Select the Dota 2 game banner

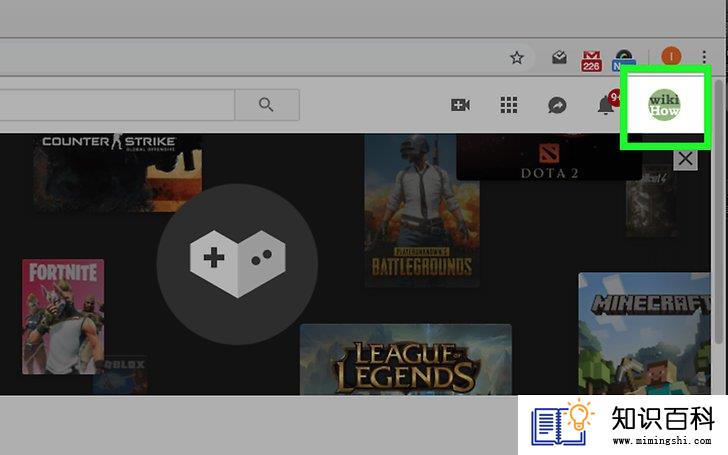point(549,157)
